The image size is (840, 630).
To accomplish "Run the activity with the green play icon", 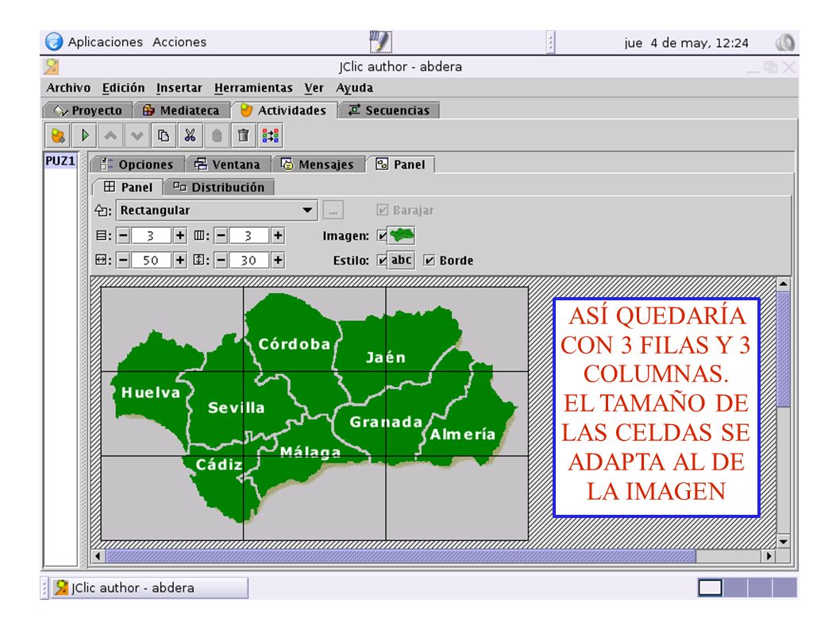I will tap(84, 136).
